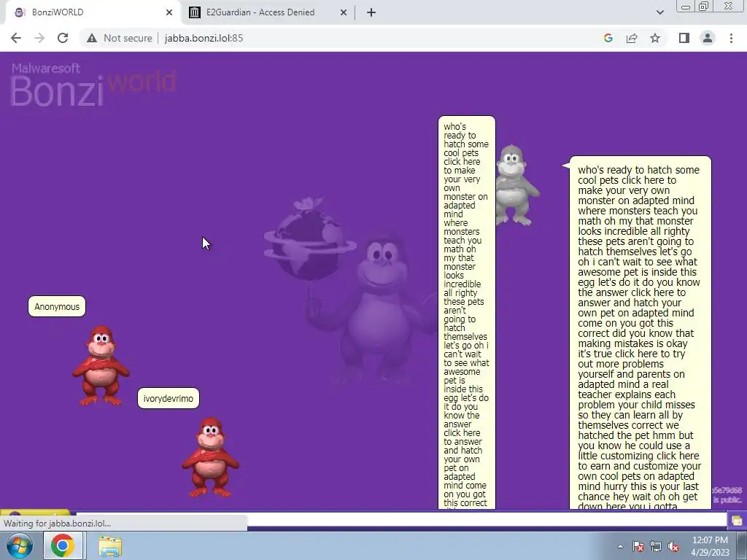The height and width of the screenshot is (560, 747).
Task: Click the Not secure warning icon
Action: pyautogui.click(x=92, y=38)
